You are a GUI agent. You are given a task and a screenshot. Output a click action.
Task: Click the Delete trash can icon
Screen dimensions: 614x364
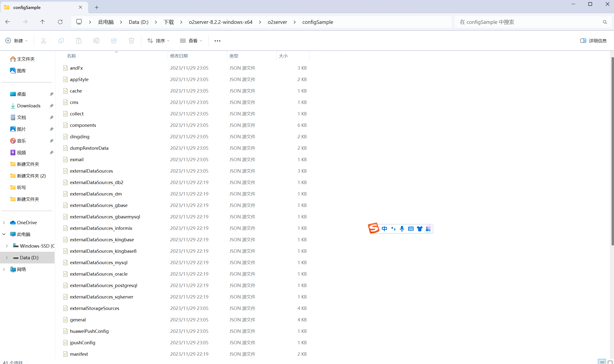(131, 41)
